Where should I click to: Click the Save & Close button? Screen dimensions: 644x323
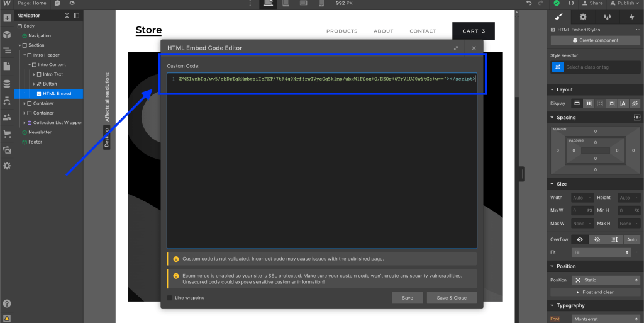[452, 298]
